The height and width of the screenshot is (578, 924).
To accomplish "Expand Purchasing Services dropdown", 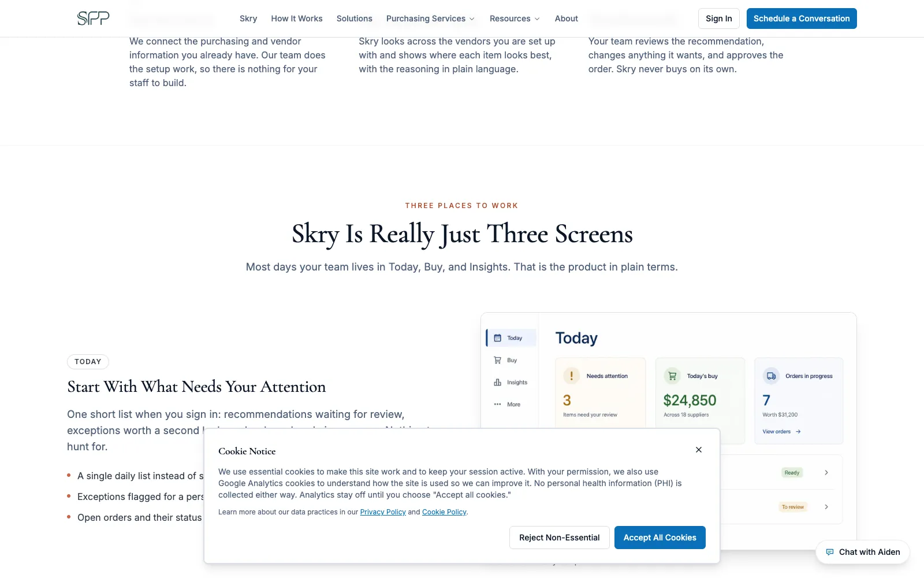I will (430, 18).
